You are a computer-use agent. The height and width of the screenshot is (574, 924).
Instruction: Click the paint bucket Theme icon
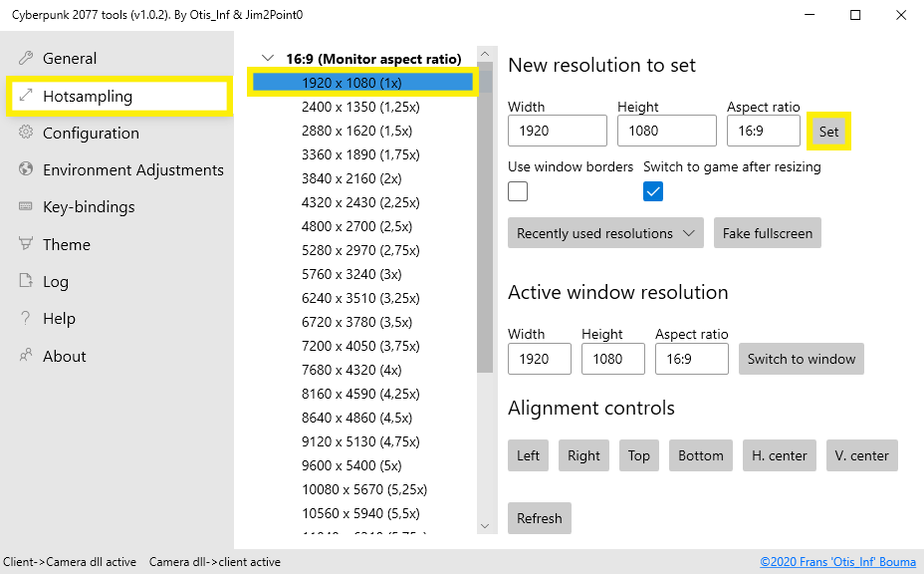pos(26,244)
